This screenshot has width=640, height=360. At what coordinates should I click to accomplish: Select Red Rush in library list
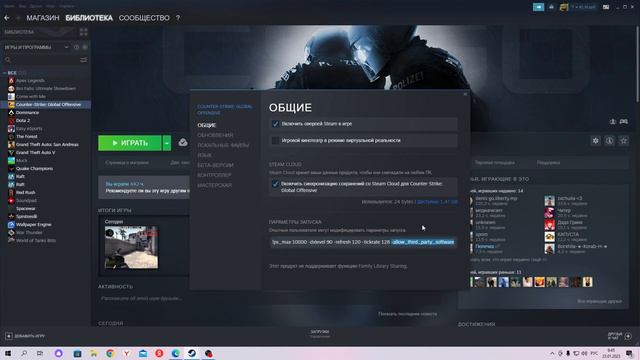[x=25, y=192]
